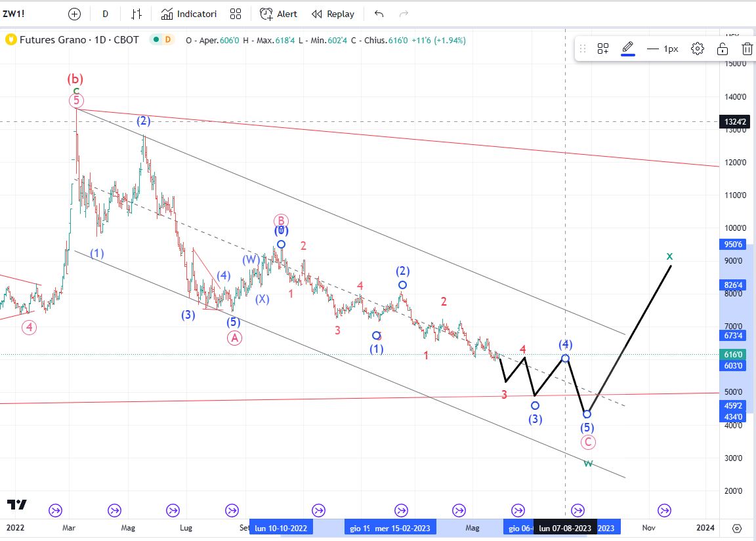Click the 434'0 price label
Image resolution: width=756 pixels, height=541 pixels.
pyautogui.click(x=733, y=416)
